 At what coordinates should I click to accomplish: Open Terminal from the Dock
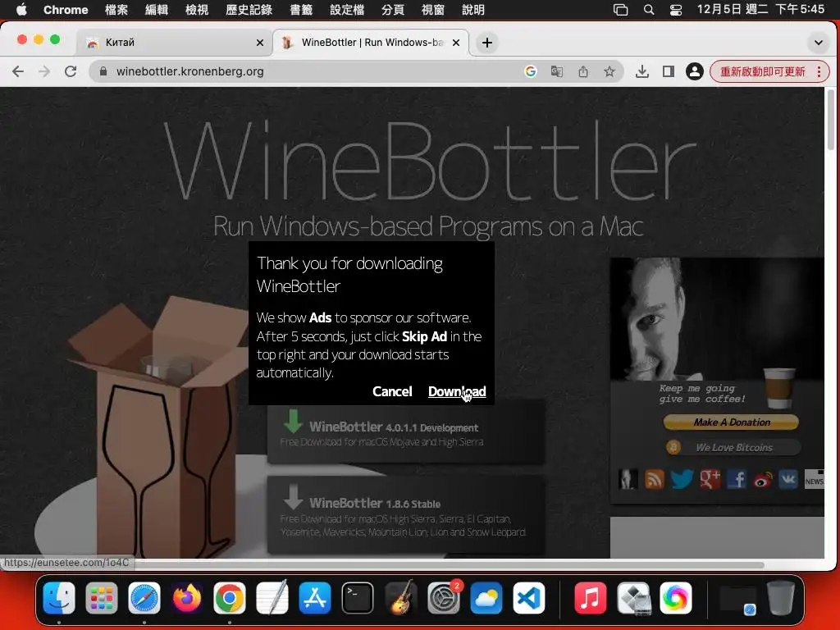point(358,598)
